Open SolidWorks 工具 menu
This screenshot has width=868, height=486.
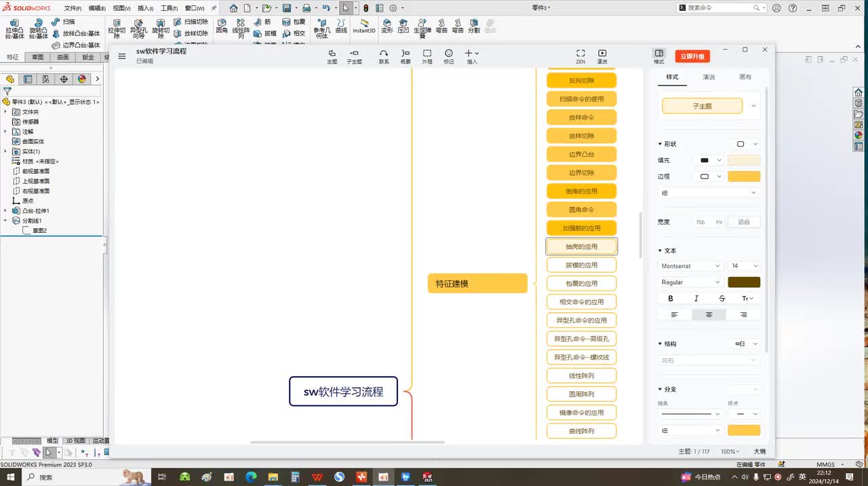coord(169,8)
